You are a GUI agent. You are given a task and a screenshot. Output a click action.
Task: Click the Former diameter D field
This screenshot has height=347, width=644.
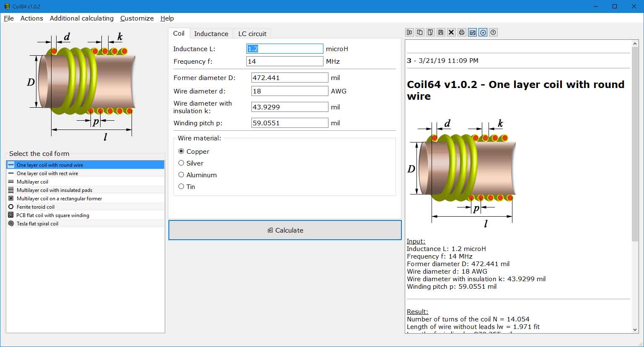tap(290, 78)
